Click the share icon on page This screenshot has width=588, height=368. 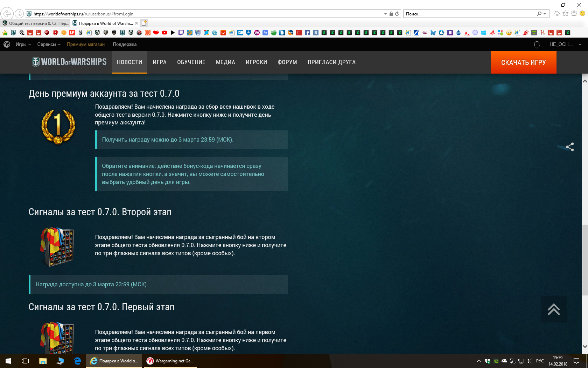(570, 147)
